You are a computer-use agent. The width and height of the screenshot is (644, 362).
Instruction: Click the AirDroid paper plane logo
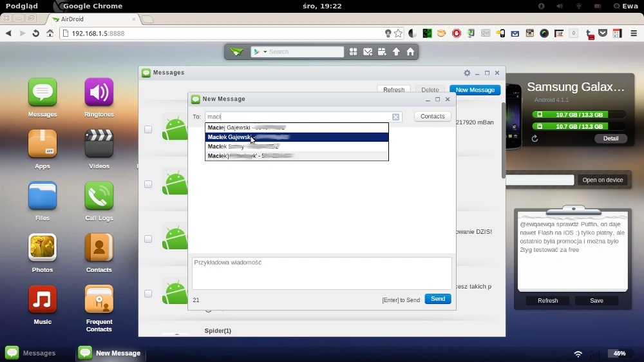click(x=236, y=52)
